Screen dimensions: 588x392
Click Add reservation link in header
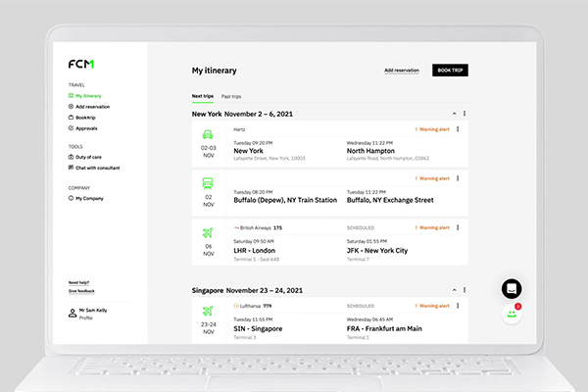402,71
